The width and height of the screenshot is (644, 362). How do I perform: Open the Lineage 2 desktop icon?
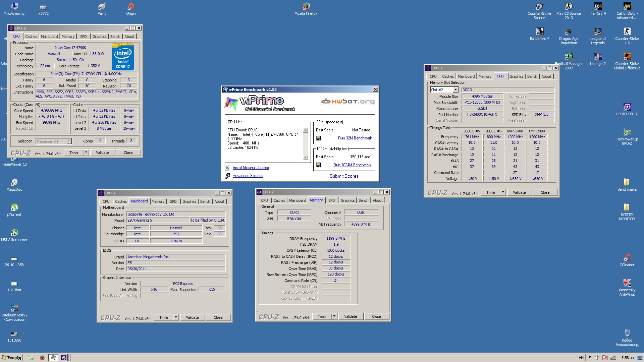coord(598,59)
